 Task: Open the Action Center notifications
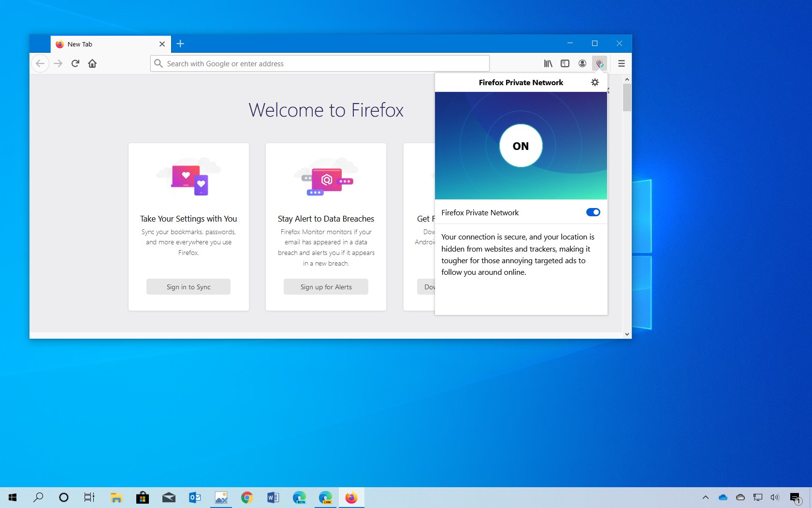click(796, 497)
